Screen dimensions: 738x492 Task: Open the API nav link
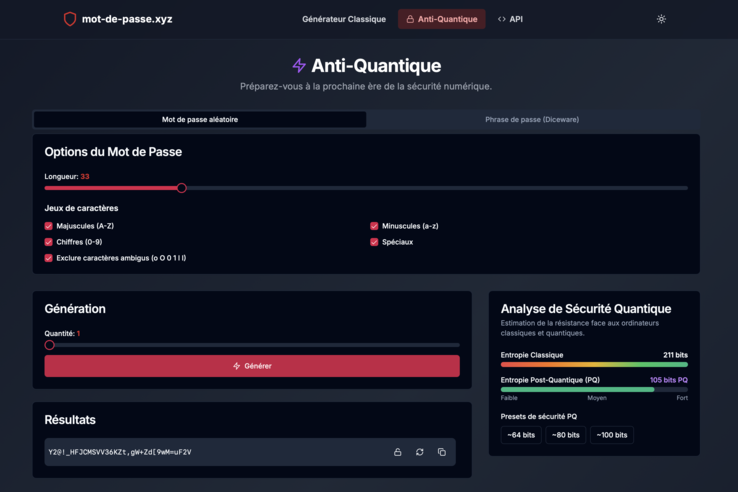coord(510,19)
